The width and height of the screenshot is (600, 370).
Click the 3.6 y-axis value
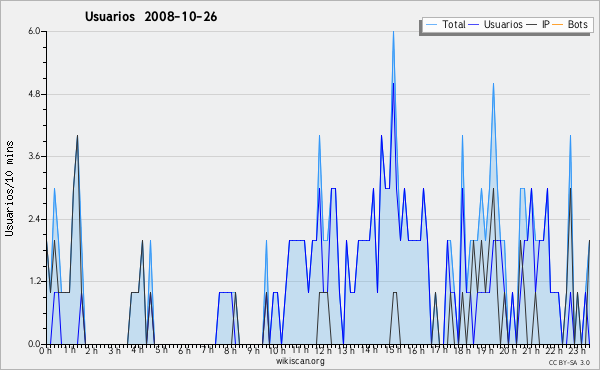(x=34, y=156)
